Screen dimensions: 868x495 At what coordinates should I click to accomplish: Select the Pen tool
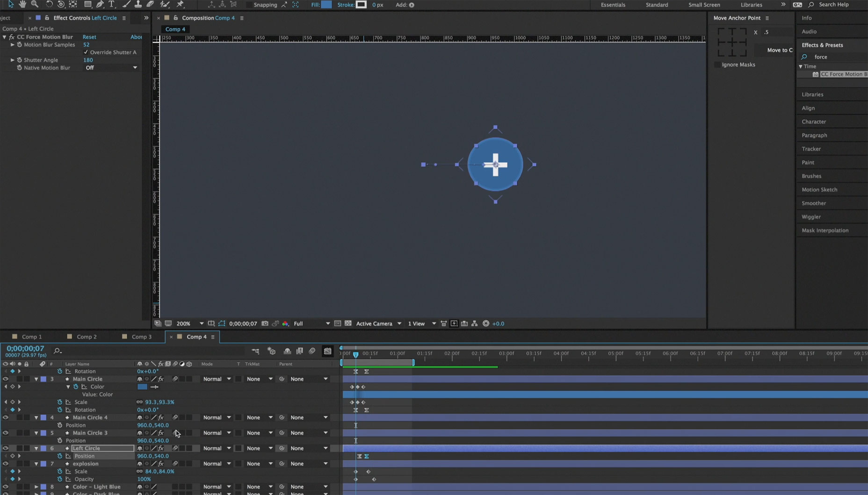(x=100, y=4)
